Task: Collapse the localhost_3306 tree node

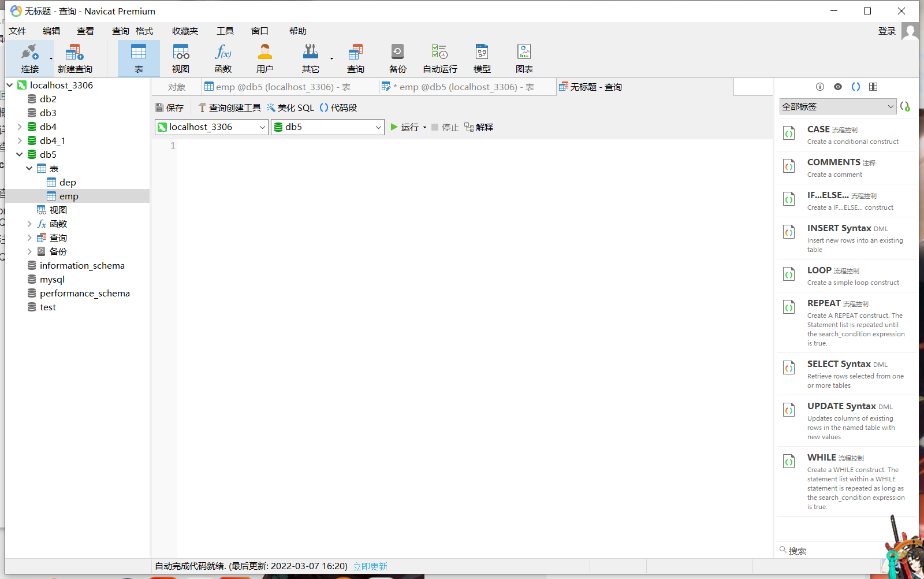Action: point(10,85)
